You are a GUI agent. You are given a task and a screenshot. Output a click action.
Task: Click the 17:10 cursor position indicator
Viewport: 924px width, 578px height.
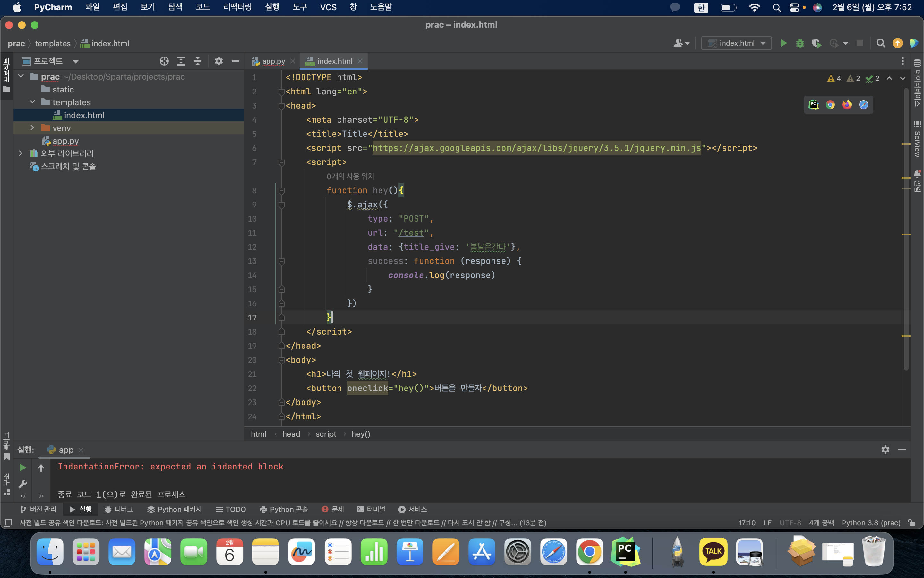747,522
